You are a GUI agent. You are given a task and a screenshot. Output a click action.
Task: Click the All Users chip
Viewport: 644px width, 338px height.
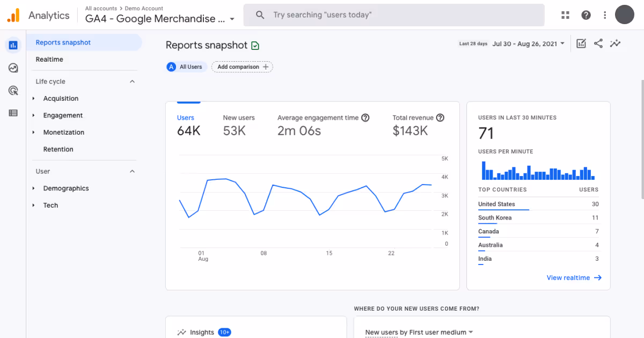coord(186,67)
